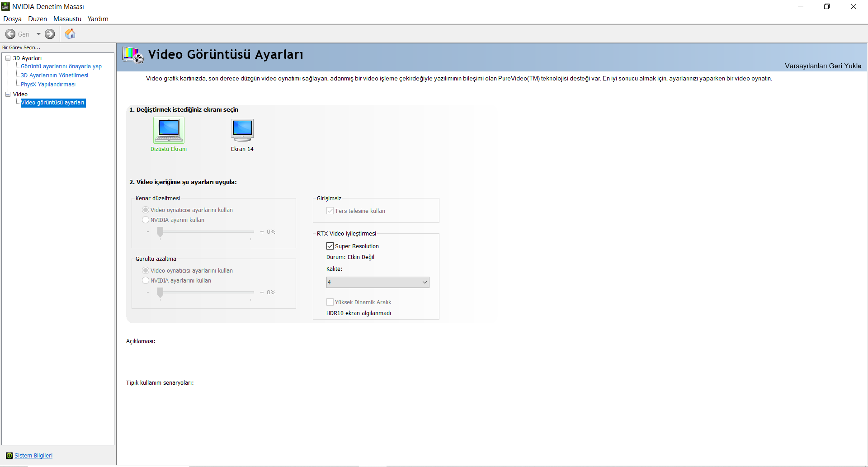Click the NVIDIA icon beside Sistem Bilgileri
This screenshot has width=868, height=467.
[9, 455]
